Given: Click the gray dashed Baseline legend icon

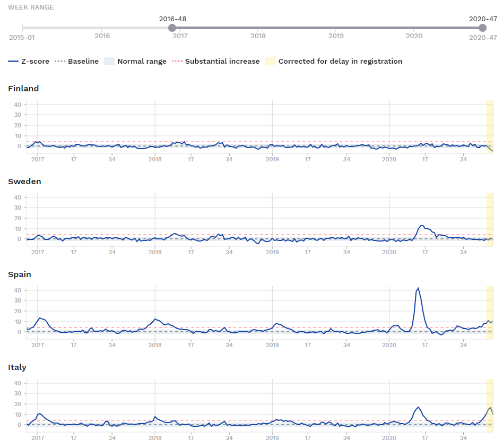Looking at the screenshot, I should tap(59, 62).
